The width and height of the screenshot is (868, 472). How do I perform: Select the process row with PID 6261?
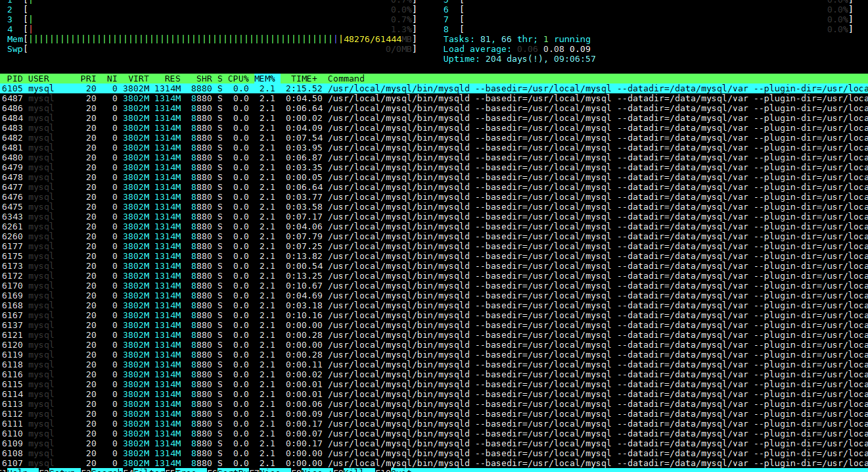(x=434, y=227)
